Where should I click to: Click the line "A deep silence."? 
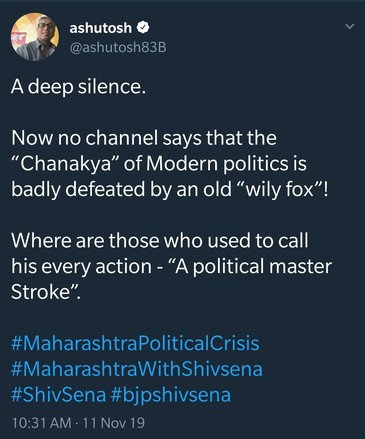[78, 87]
